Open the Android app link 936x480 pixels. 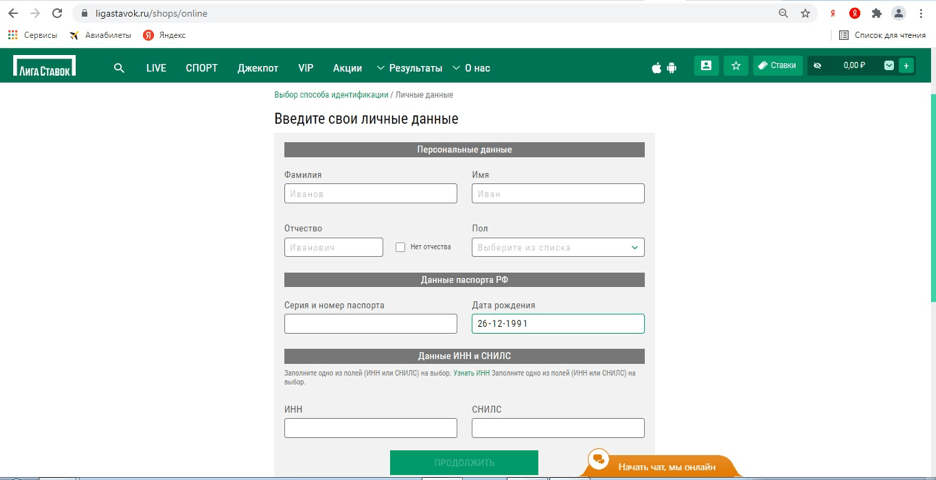pos(672,68)
